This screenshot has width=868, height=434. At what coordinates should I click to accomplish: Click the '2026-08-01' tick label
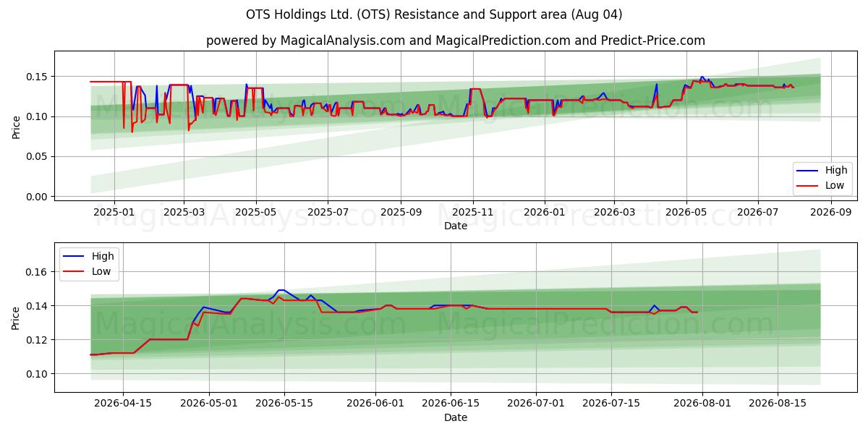[704, 404]
